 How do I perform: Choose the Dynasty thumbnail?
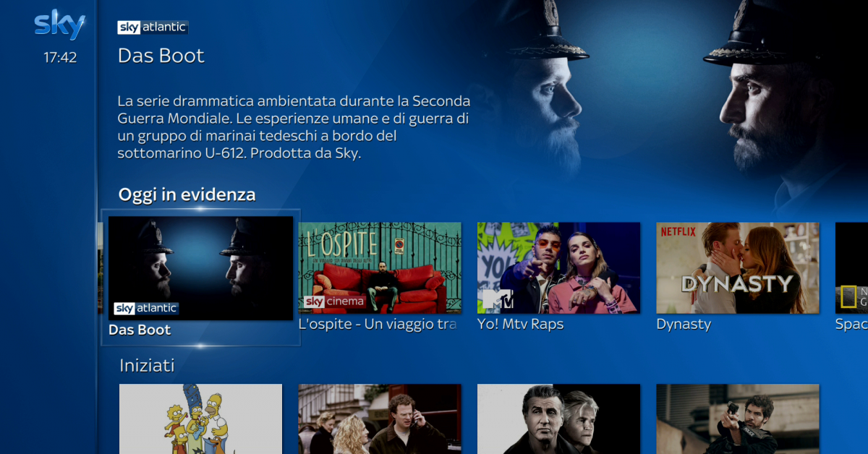click(738, 267)
